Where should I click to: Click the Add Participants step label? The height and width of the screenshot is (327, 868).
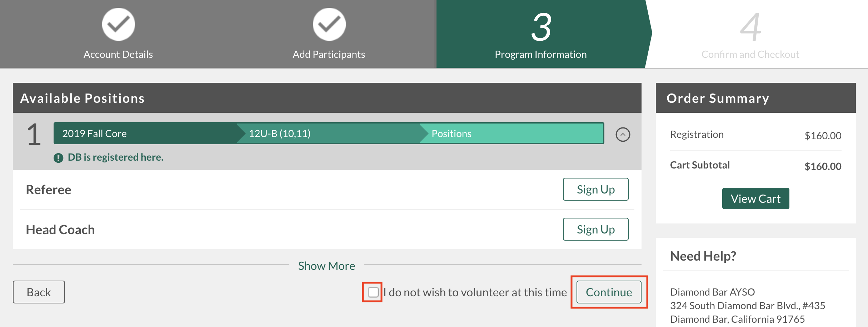[329, 54]
